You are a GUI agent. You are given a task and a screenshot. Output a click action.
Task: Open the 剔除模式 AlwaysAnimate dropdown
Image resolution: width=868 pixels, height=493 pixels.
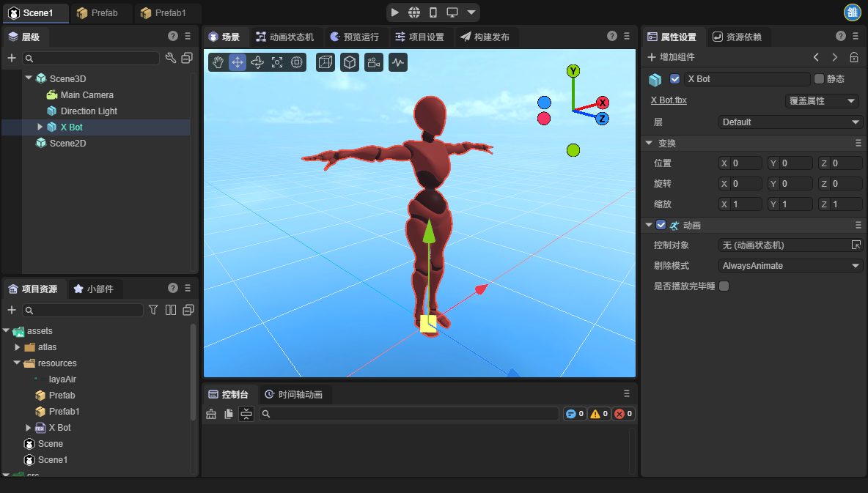click(790, 266)
